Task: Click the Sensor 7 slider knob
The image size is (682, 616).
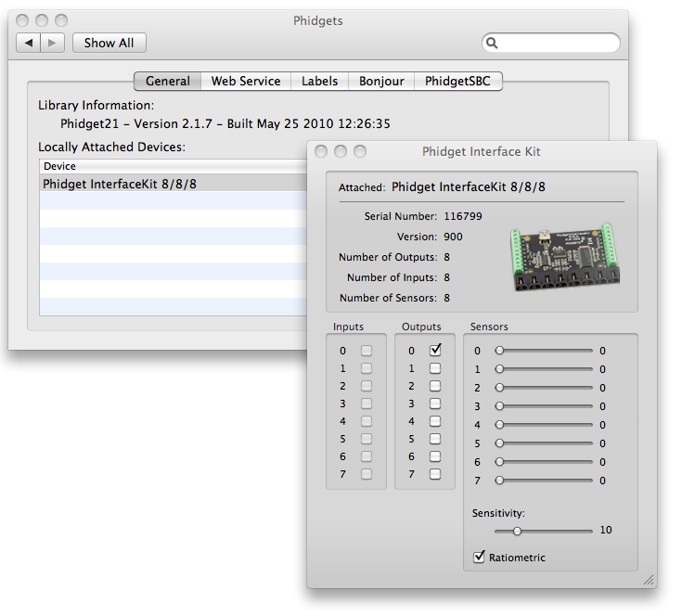Action: coord(499,480)
